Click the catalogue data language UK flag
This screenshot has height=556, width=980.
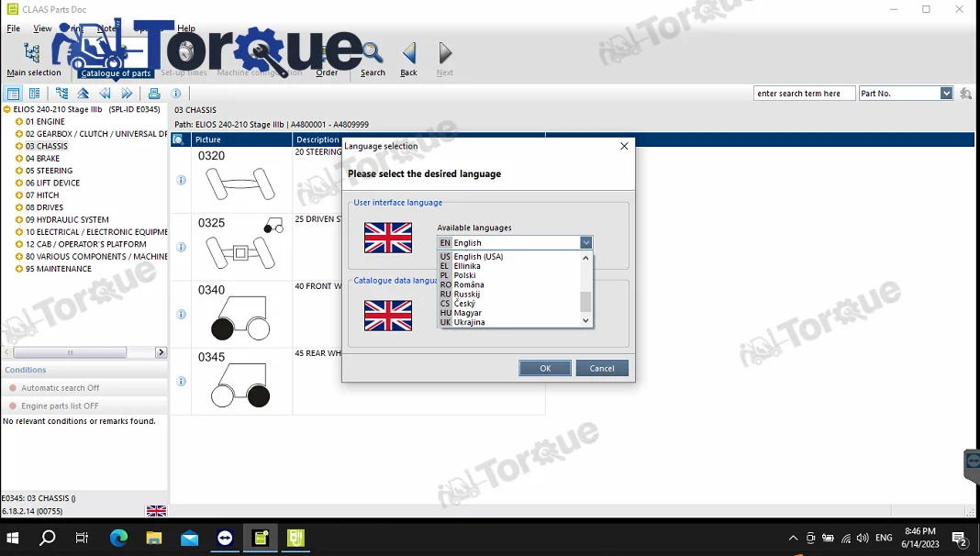click(388, 316)
